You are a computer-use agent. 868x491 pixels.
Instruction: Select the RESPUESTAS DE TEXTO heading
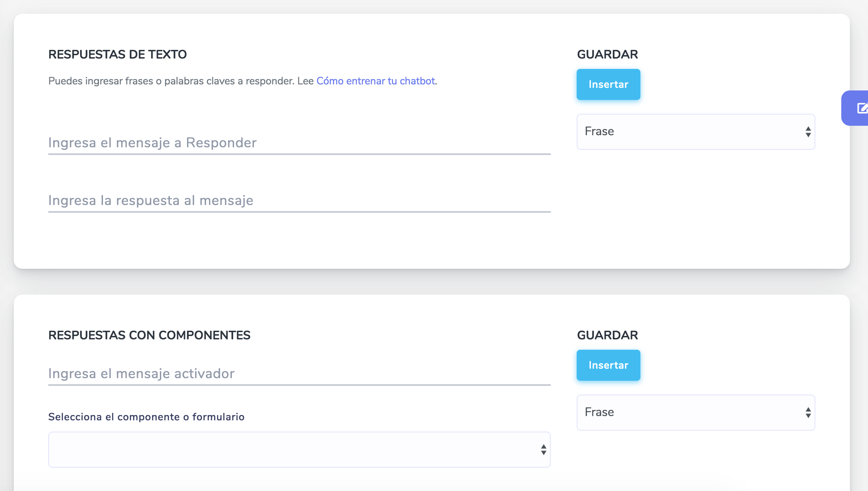point(117,55)
